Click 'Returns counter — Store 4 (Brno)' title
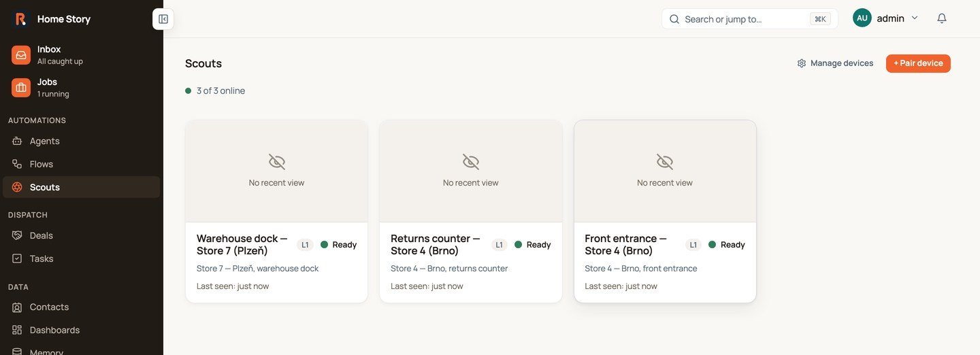 point(436,245)
